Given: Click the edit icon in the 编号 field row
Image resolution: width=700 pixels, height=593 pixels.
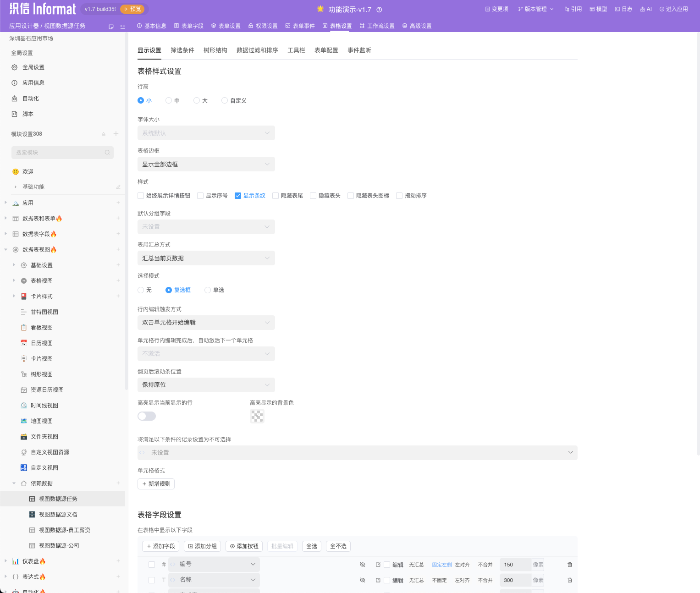Looking at the screenshot, I should [378, 565].
